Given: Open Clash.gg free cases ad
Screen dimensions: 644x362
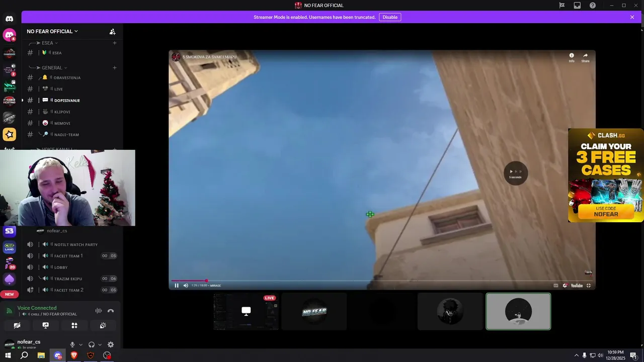Looking at the screenshot, I should [x=606, y=175].
